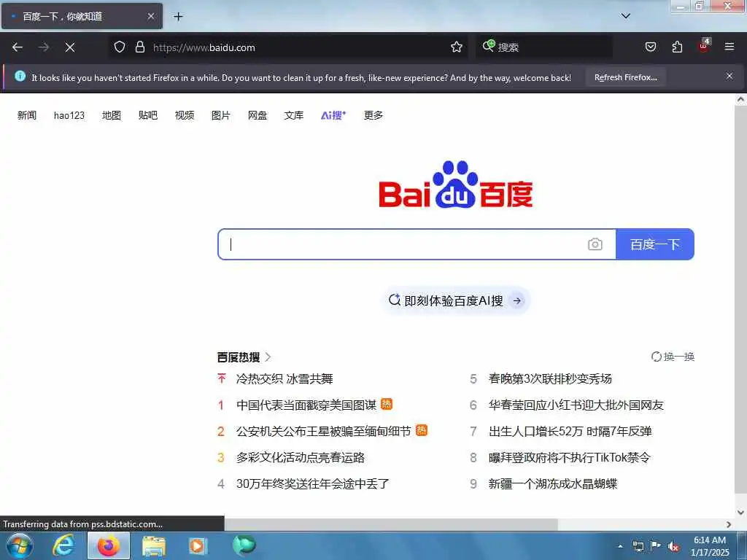Click the Refresh Firefox button

[x=626, y=77]
